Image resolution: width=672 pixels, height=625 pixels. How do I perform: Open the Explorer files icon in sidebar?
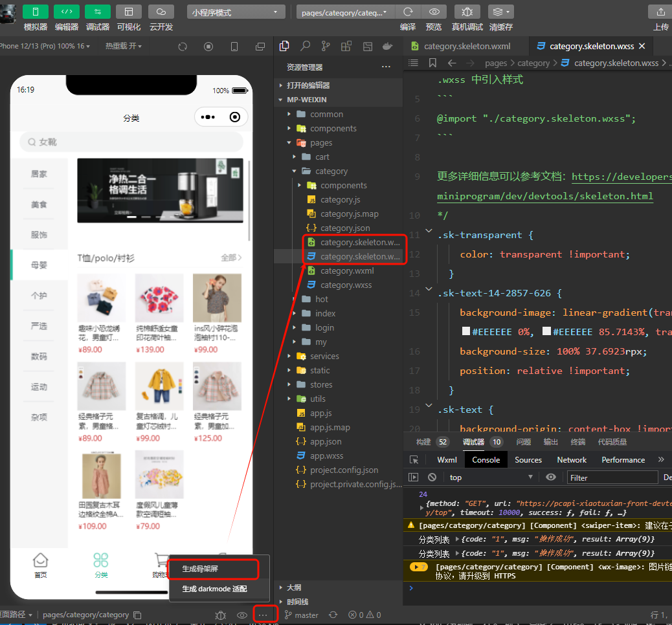pos(284,47)
